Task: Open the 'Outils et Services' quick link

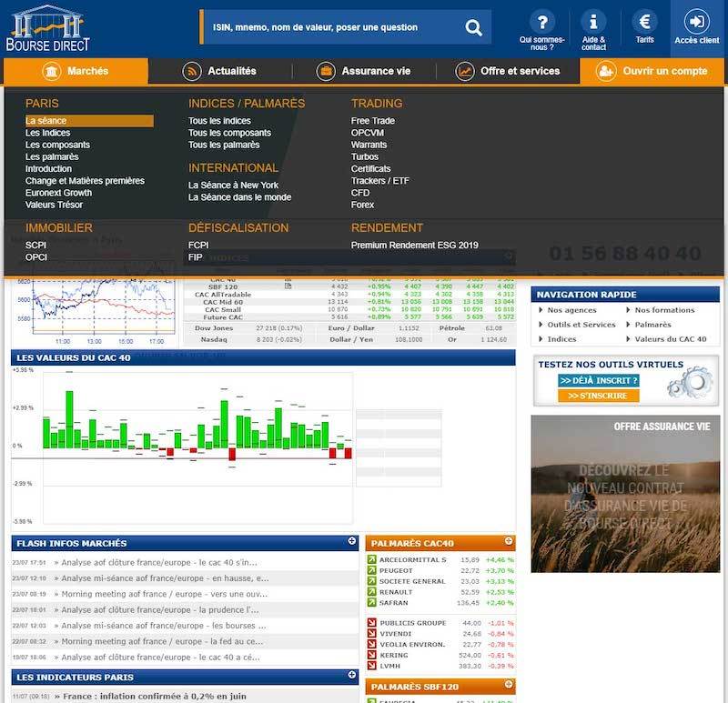Action: [x=581, y=325]
